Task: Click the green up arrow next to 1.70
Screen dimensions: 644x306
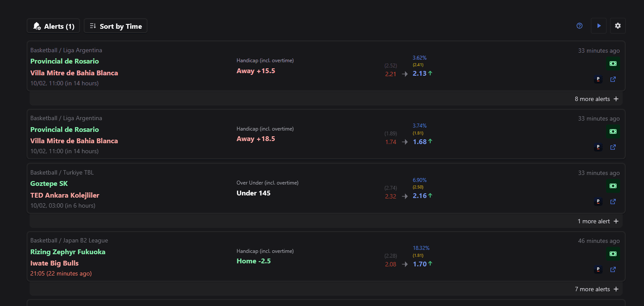Action: click(x=431, y=263)
